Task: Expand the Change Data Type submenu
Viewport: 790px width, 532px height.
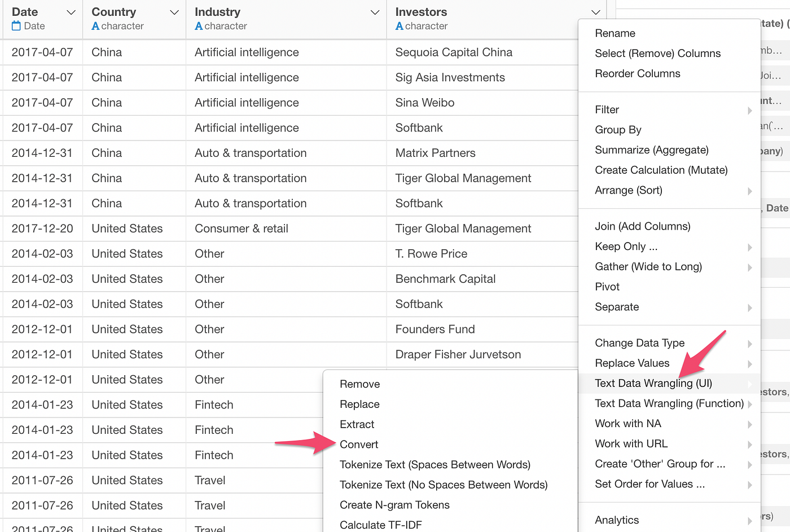Action: (639, 342)
